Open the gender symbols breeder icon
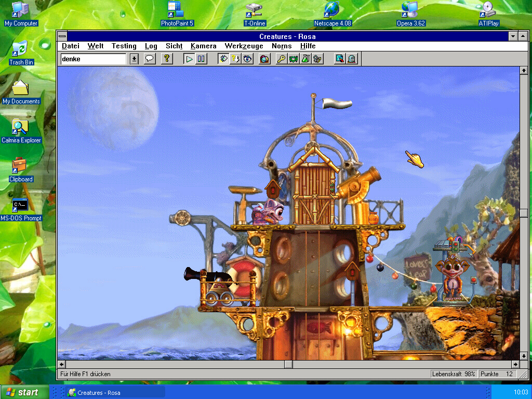This screenshot has height=399, width=532. click(x=317, y=59)
